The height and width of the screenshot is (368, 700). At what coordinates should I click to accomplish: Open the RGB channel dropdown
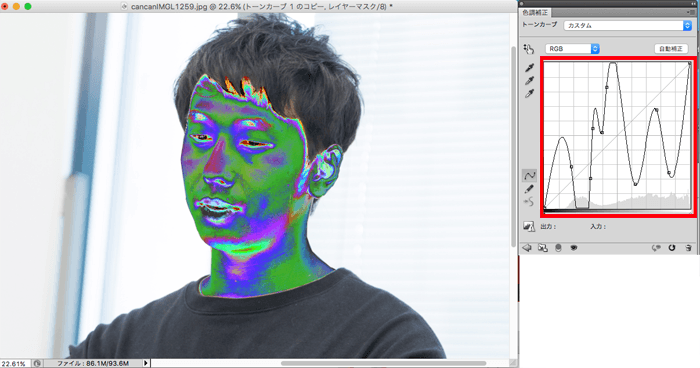pyautogui.click(x=572, y=49)
